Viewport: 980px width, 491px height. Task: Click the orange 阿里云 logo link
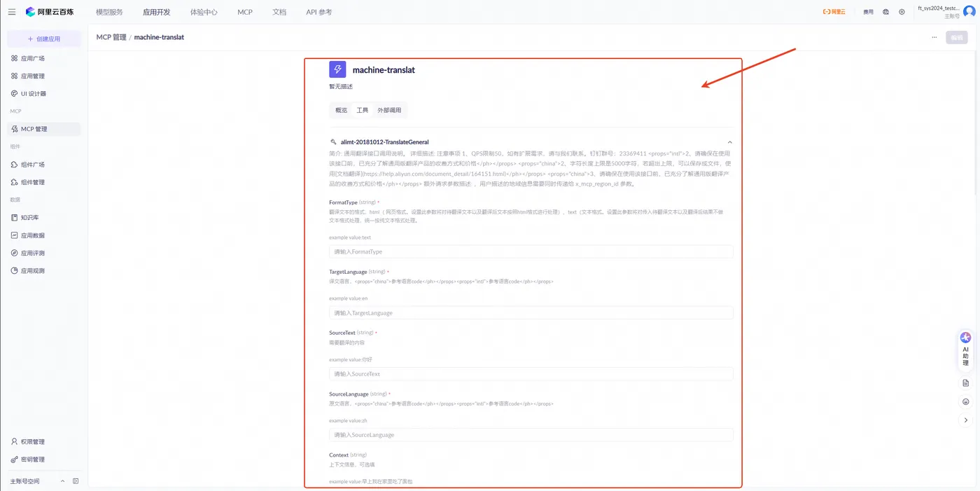[x=834, y=12]
